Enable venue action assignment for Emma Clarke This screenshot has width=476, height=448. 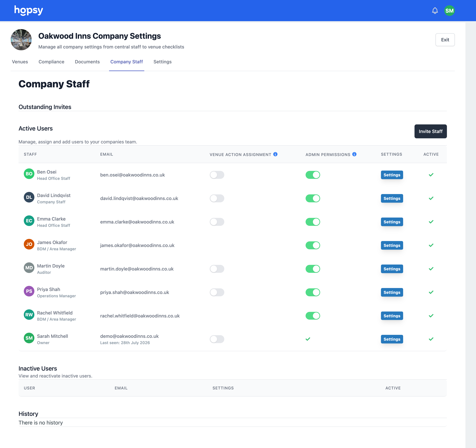tap(217, 222)
